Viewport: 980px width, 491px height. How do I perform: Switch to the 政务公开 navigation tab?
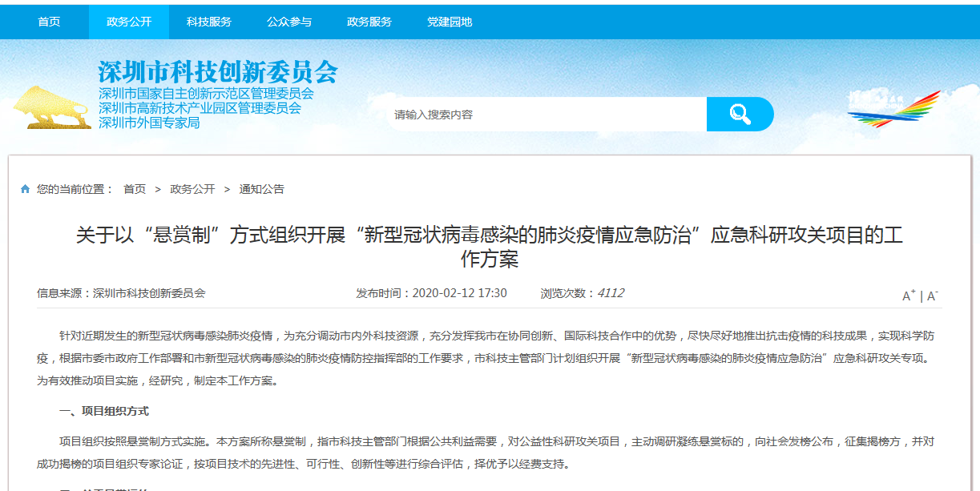(x=128, y=22)
